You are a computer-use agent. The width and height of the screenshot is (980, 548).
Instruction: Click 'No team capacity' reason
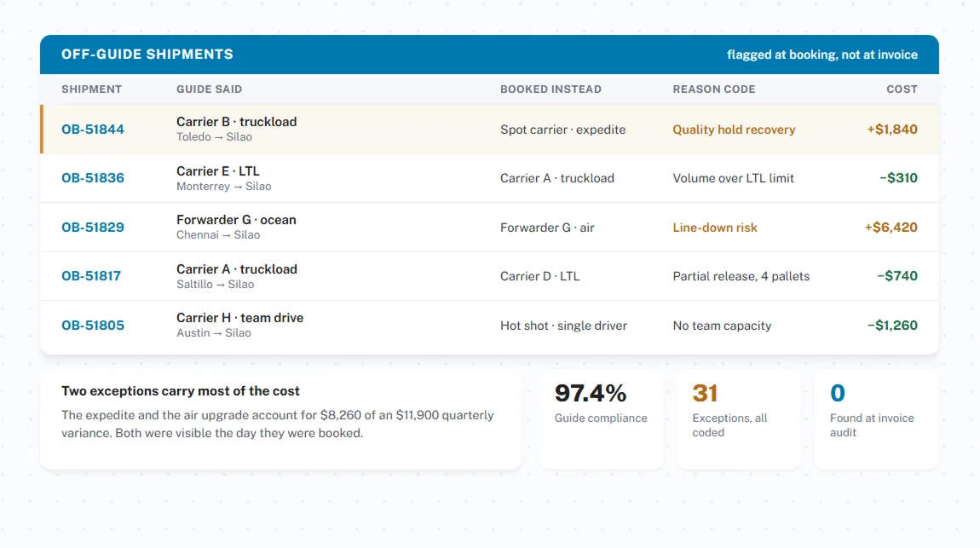[x=722, y=326]
